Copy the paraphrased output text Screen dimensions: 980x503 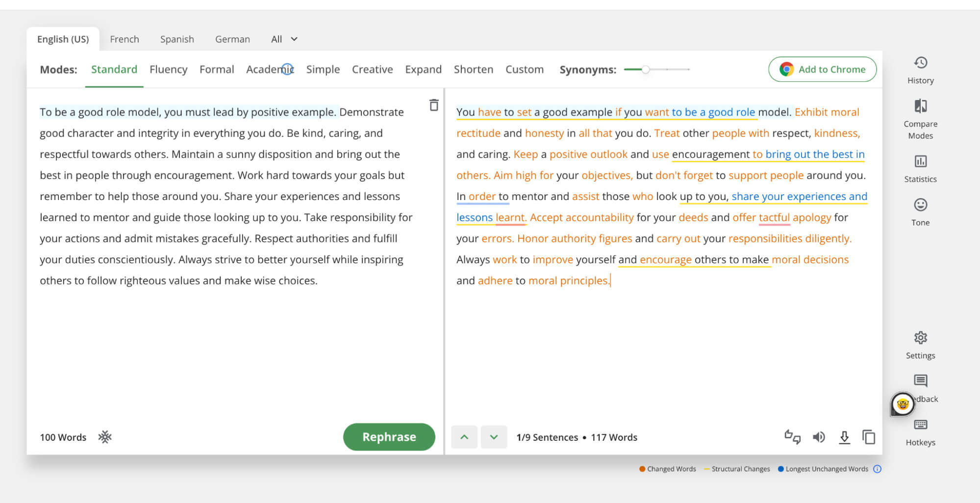[x=868, y=437]
